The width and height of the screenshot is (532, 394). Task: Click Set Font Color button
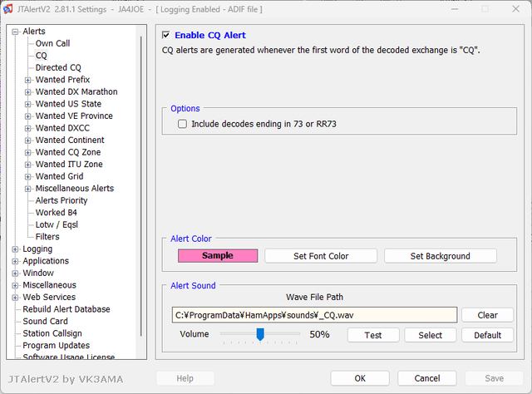point(321,256)
